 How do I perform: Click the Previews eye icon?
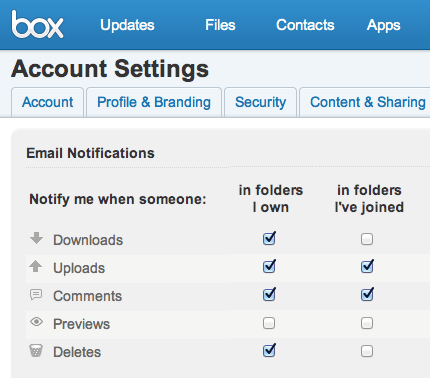36,322
